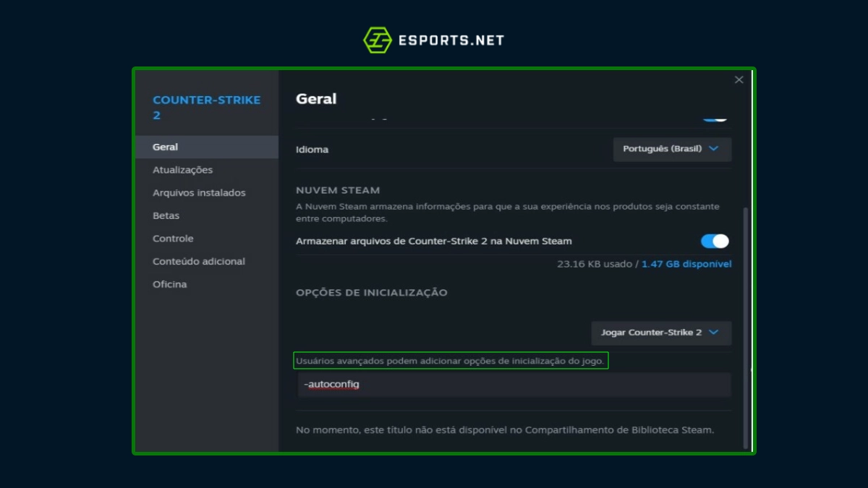
Task: Click the Português (Brasil) dropdown chevron
Action: click(x=714, y=149)
